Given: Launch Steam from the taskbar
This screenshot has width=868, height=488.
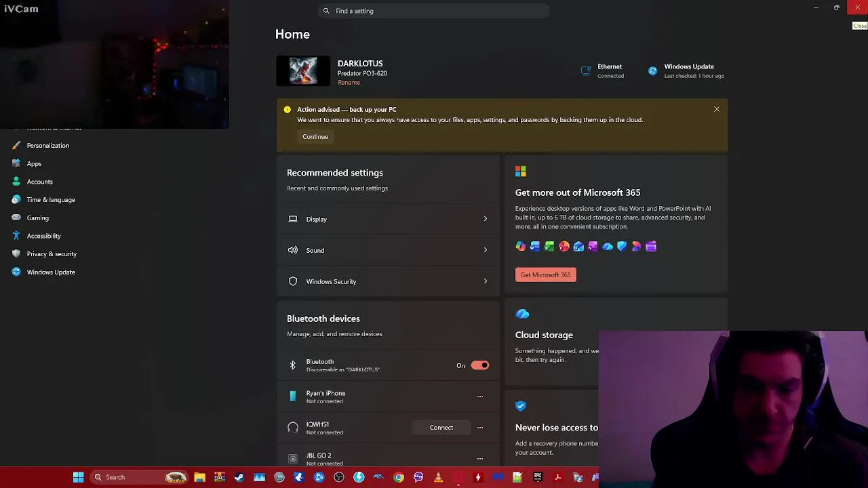Looking at the screenshot, I should [239, 477].
